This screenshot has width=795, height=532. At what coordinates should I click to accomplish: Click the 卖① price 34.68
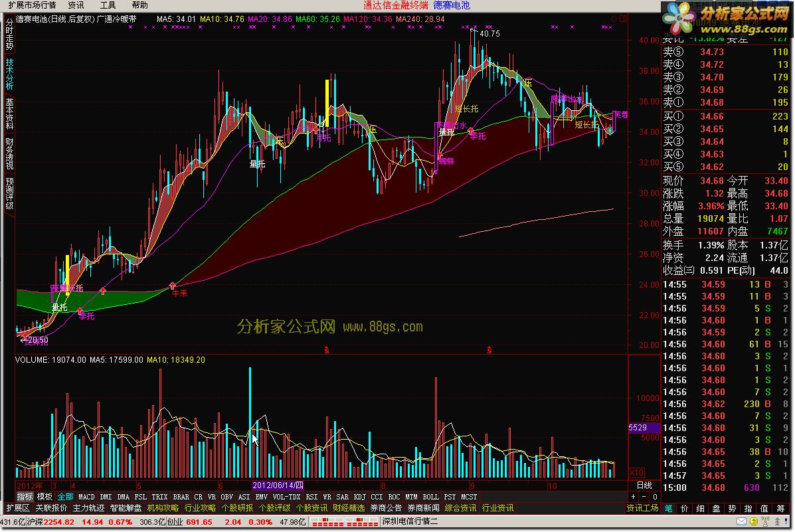pos(712,102)
